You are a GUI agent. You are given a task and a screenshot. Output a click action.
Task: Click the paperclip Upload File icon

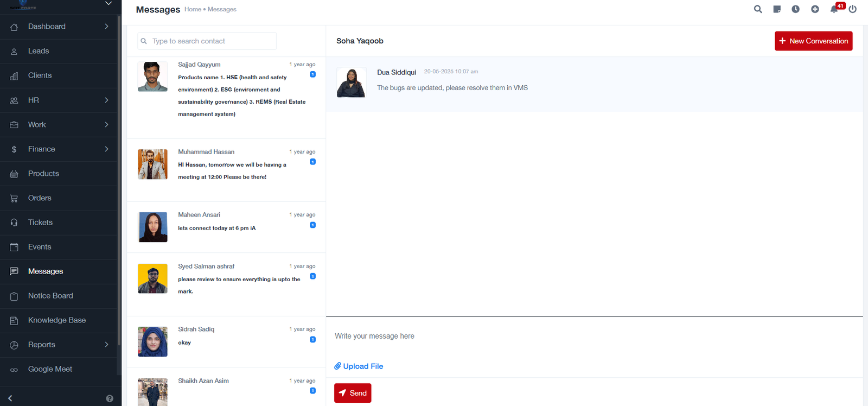click(x=337, y=366)
